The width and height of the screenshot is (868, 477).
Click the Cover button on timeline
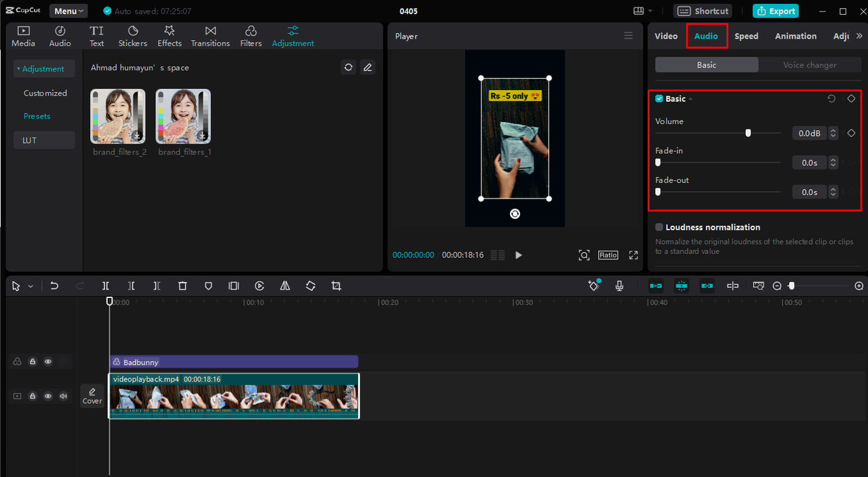coord(92,396)
